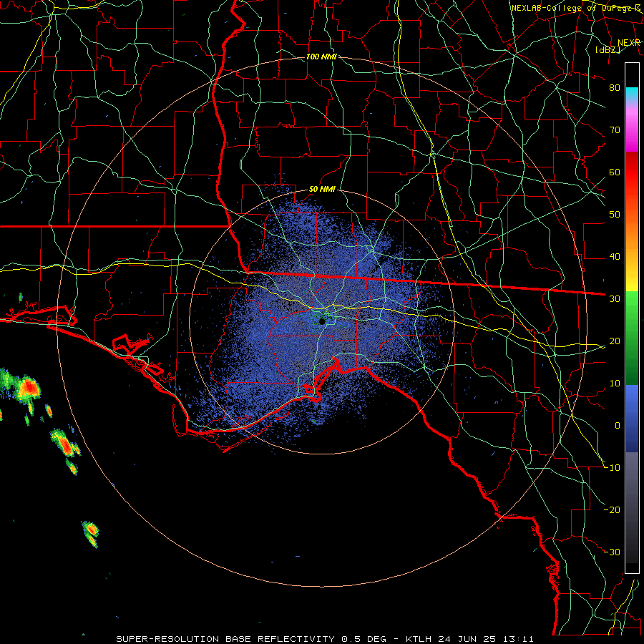Click the dBZ units label
The height and width of the screenshot is (644, 644).
tap(608, 50)
